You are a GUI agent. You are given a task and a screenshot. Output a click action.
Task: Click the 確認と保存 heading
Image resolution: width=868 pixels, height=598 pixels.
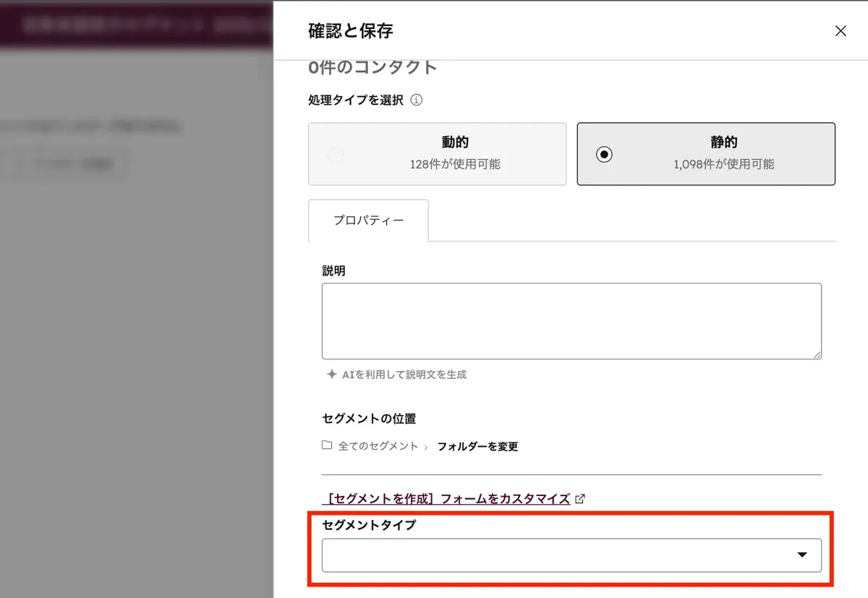click(x=350, y=31)
